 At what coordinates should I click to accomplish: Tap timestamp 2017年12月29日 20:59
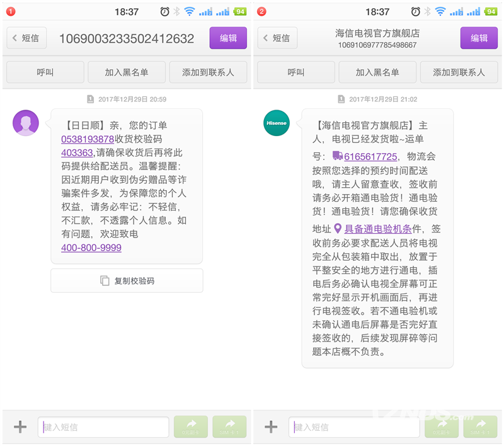click(132, 100)
